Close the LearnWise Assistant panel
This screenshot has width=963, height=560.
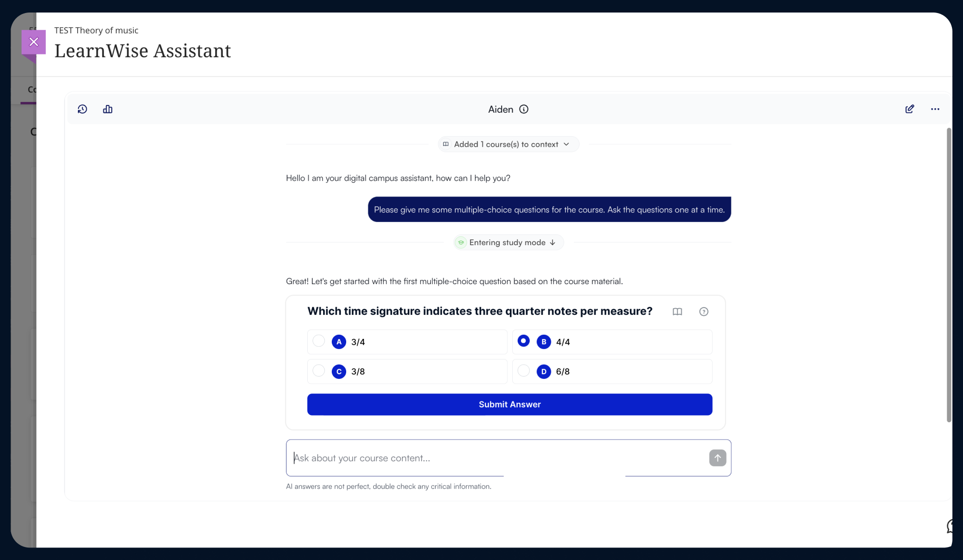34,42
